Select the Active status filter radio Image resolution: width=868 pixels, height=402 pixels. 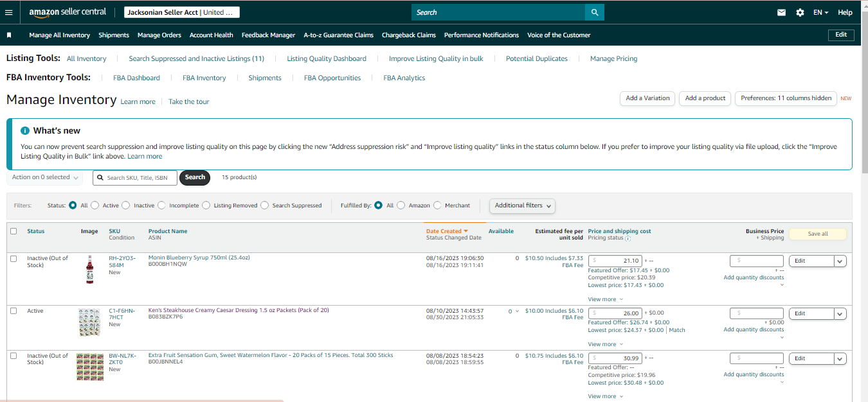pos(95,205)
